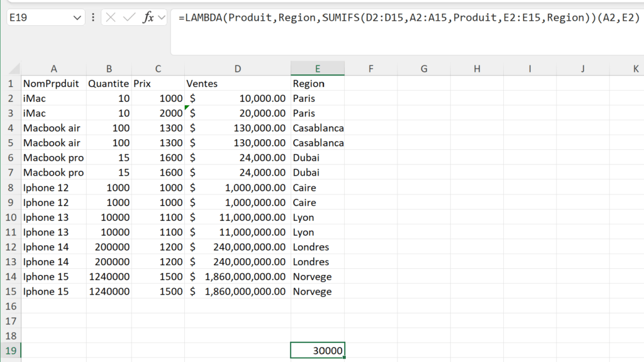Select Iphone 12 cell in row 8

[x=54, y=188]
